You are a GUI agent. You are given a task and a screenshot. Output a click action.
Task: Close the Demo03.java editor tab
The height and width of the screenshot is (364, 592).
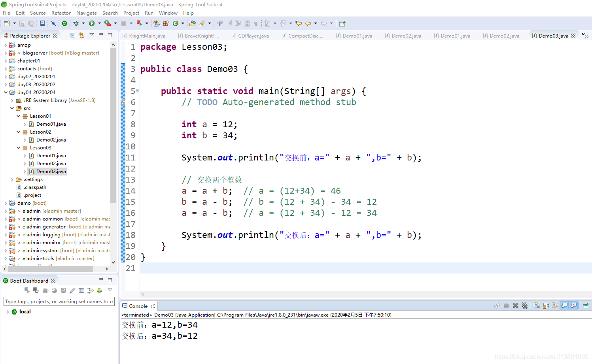pyautogui.click(x=573, y=36)
